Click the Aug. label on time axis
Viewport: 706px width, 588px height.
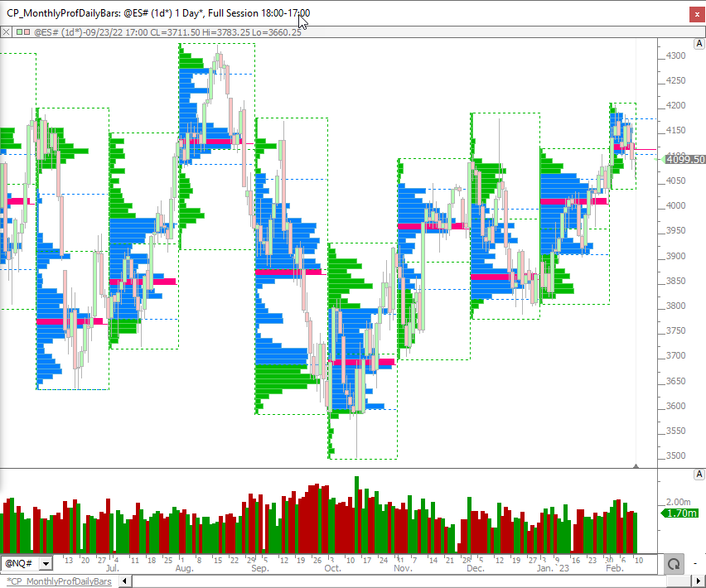point(184,568)
